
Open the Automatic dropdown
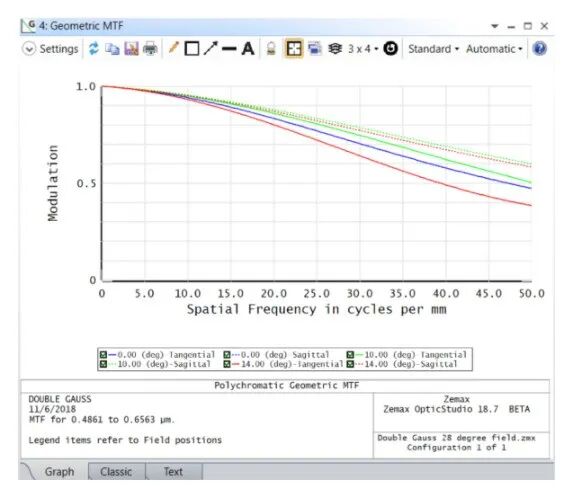(x=494, y=49)
